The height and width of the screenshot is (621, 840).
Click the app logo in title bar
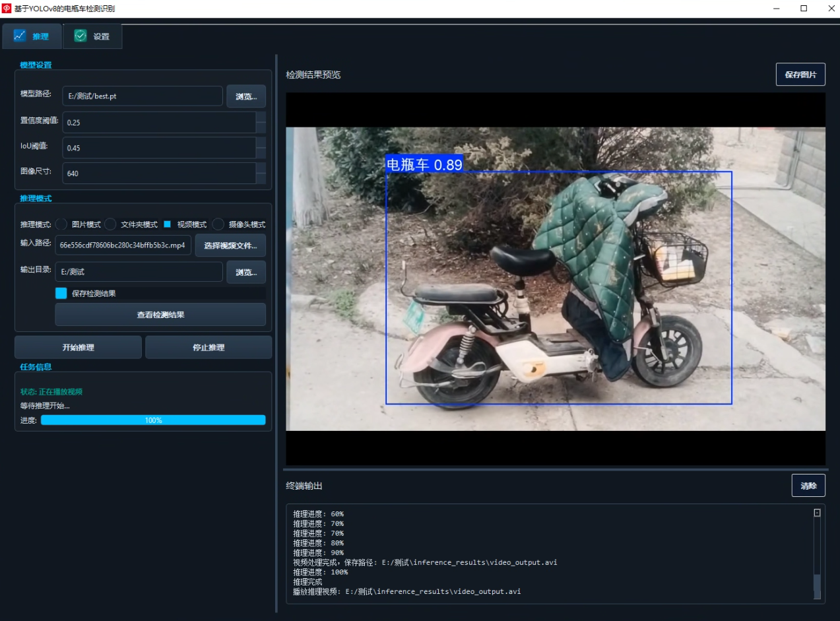[7, 9]
